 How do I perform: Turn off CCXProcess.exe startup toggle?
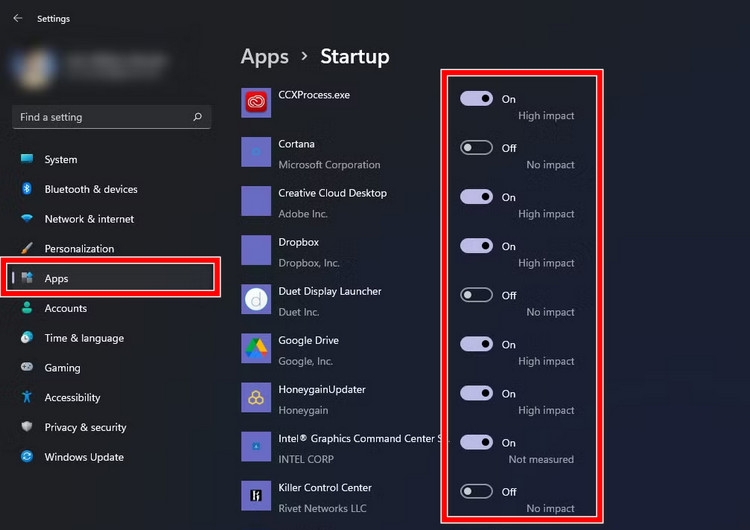pos(476,99)
